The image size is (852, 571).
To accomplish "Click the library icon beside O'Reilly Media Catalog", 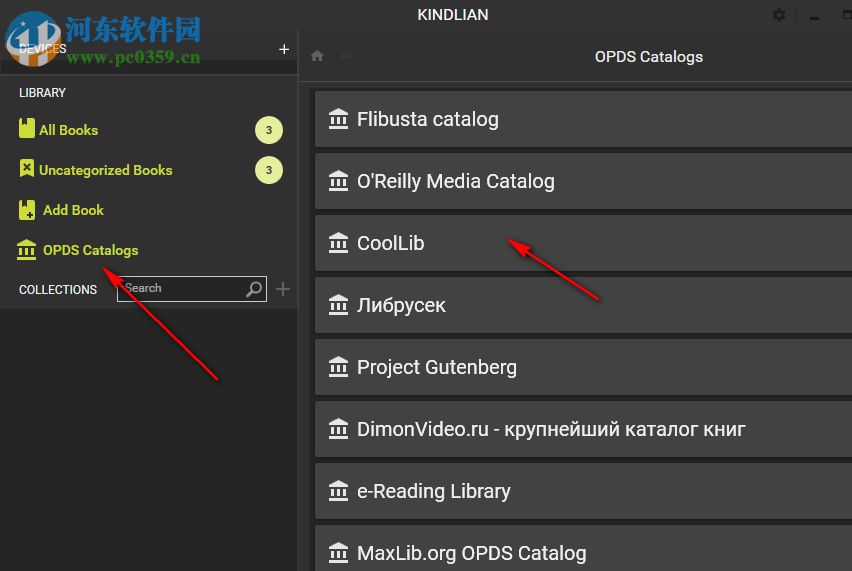I will 338,180.
